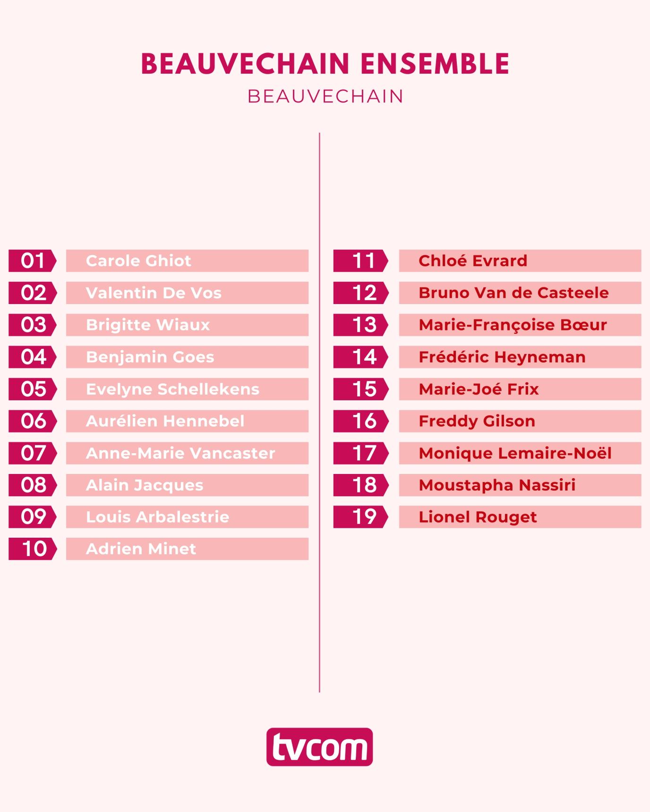The image size is (650, 812).
Task: Click the number 01 arrow badge
Action: point(32,261)
